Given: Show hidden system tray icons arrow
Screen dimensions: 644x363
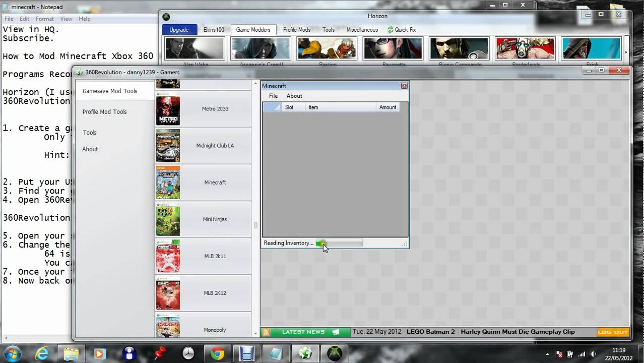Looking at the screenshot, I should [548, 354].
